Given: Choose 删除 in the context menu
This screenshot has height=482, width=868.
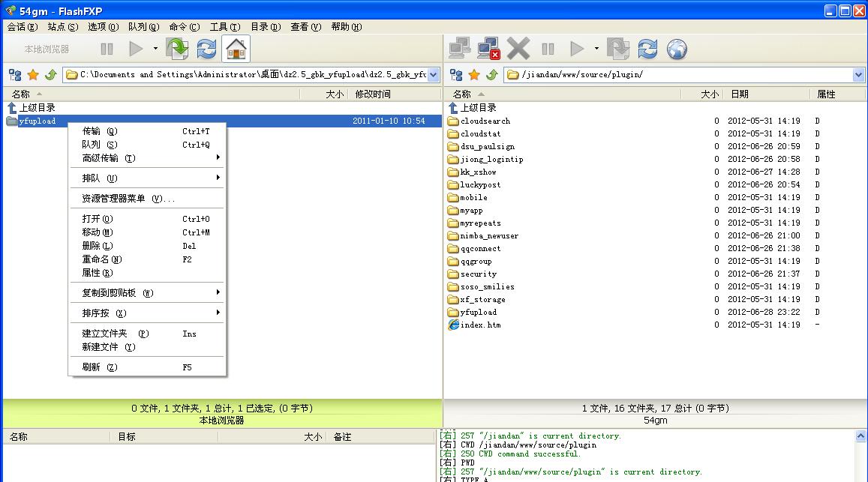Looking at the screenshot, I should tap(147, 246).
